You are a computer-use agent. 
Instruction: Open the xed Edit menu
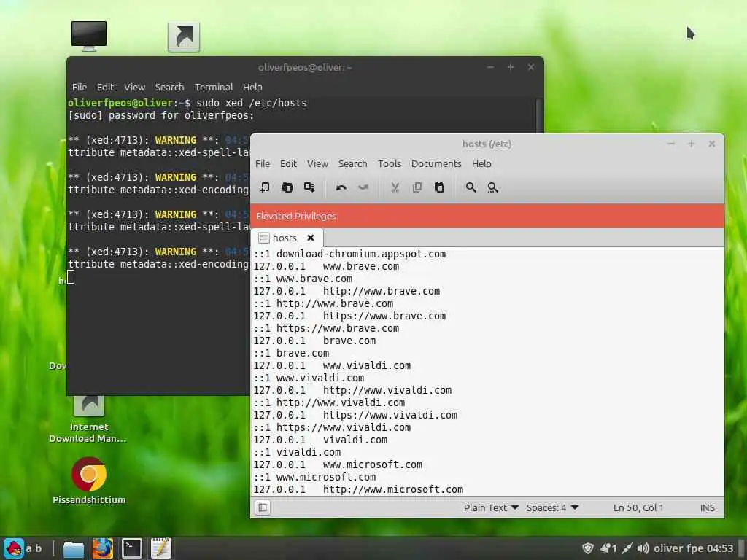288,163
